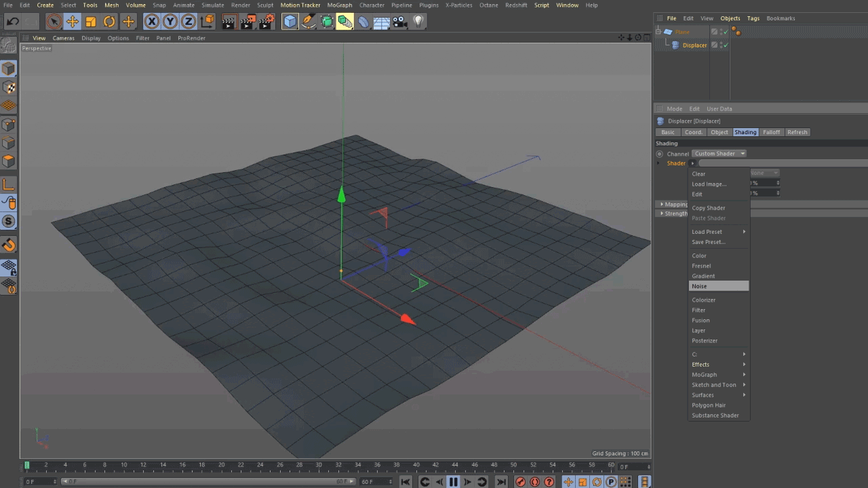
Task: Click frame 30 on the timeline ruler
Action: tap(319, 466)
